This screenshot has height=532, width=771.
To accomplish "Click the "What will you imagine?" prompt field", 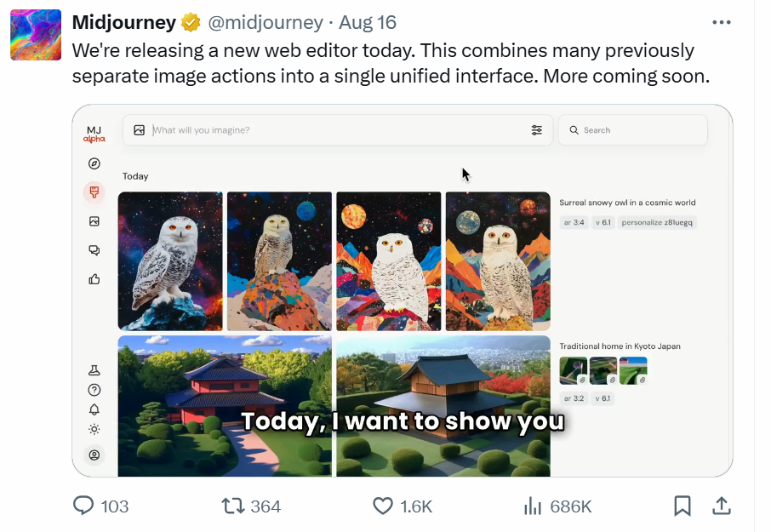I will (x=332, y=130).
